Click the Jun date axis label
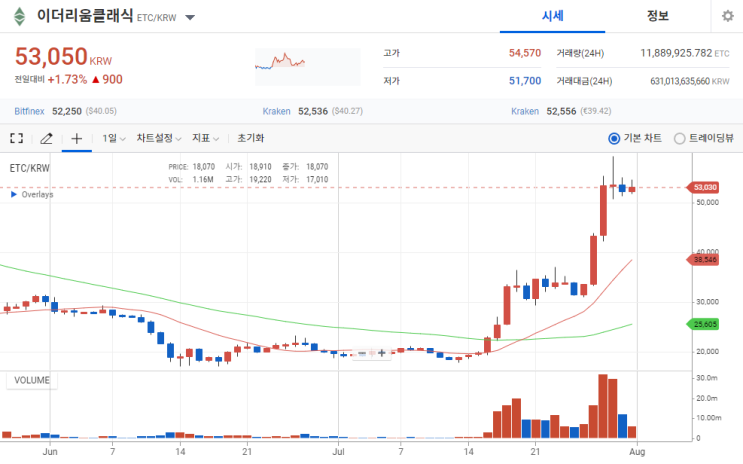The width and height of the screenshot is (743, 464). (x=50, y=452)
